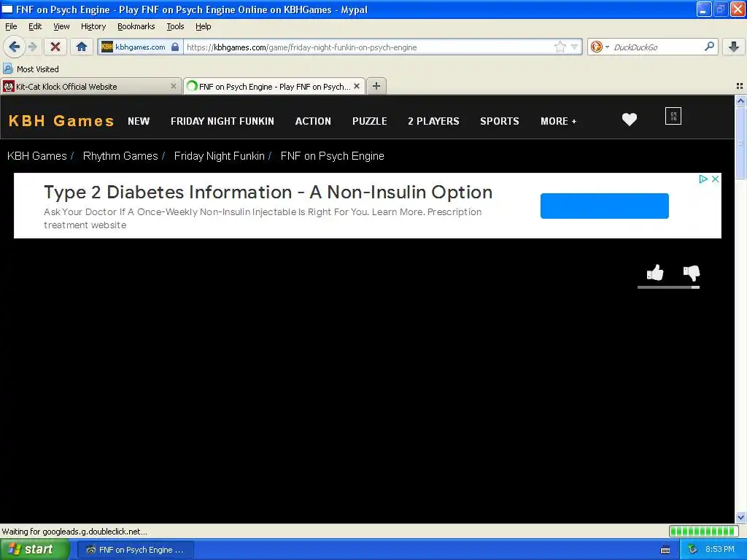
Task: Open DuckDuckGo search engine selector
Action: tap(600, 47)
